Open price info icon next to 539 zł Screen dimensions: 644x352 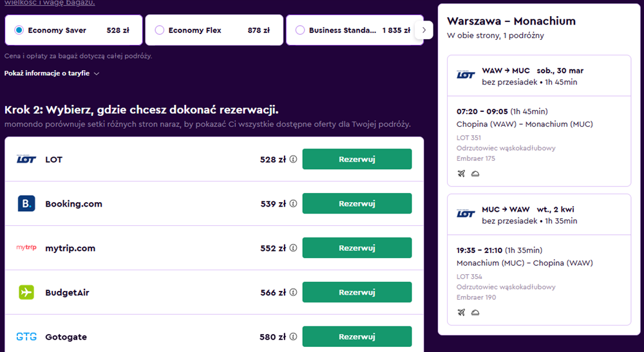pyautogui.click(x=293, y=203)
